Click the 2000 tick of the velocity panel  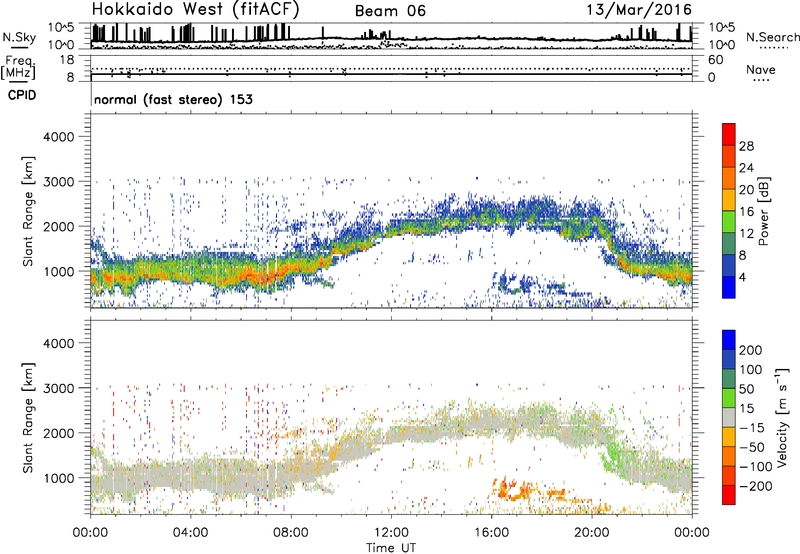pyautogui.click(x=58, y=433)
